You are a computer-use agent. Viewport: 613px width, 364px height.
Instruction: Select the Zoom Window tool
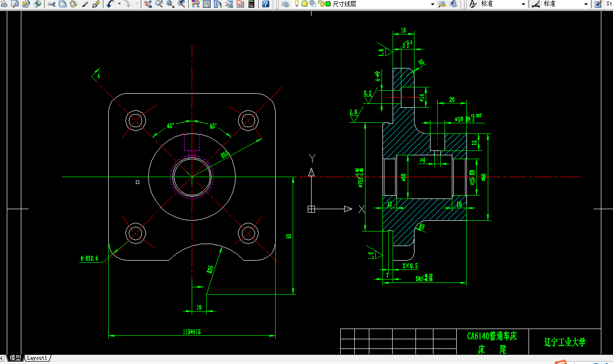tap(170, 4)
